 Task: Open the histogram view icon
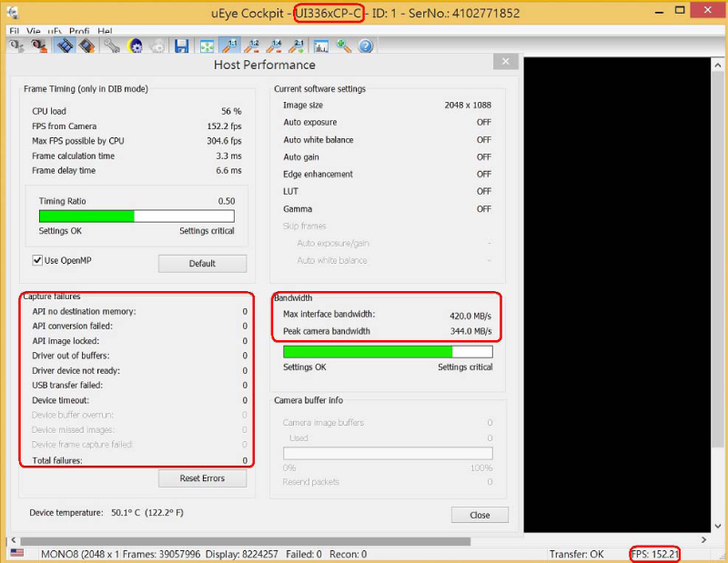321,45
